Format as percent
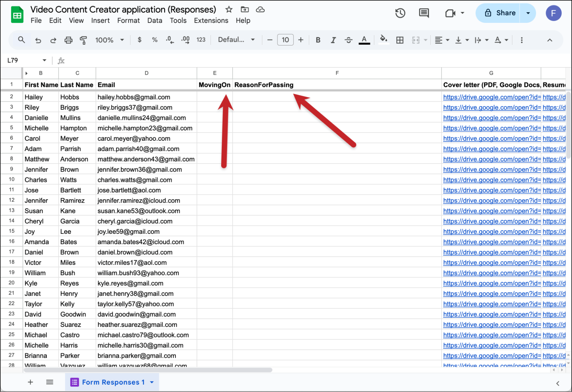Screen dimensions: 572x392 point(155,40)
